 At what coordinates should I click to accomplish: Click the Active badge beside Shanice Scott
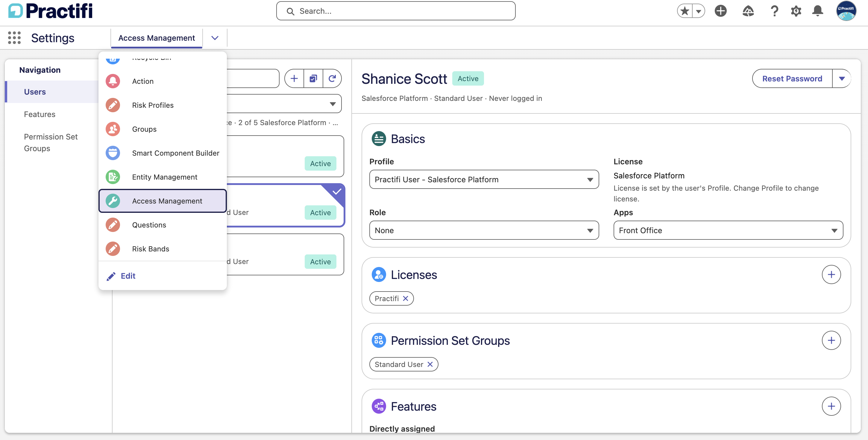point(468,78)
